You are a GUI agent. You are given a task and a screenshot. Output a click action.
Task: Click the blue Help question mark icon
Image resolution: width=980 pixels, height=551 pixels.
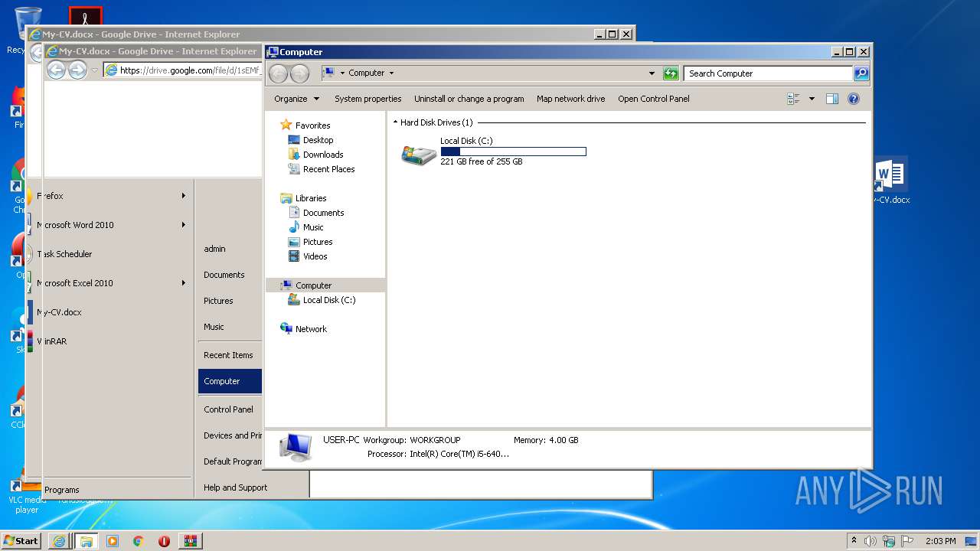(x=854, y=99)
